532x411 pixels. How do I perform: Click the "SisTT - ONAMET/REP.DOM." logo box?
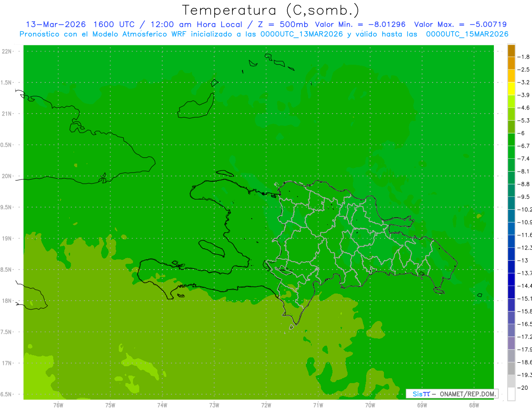click(452, 394)
